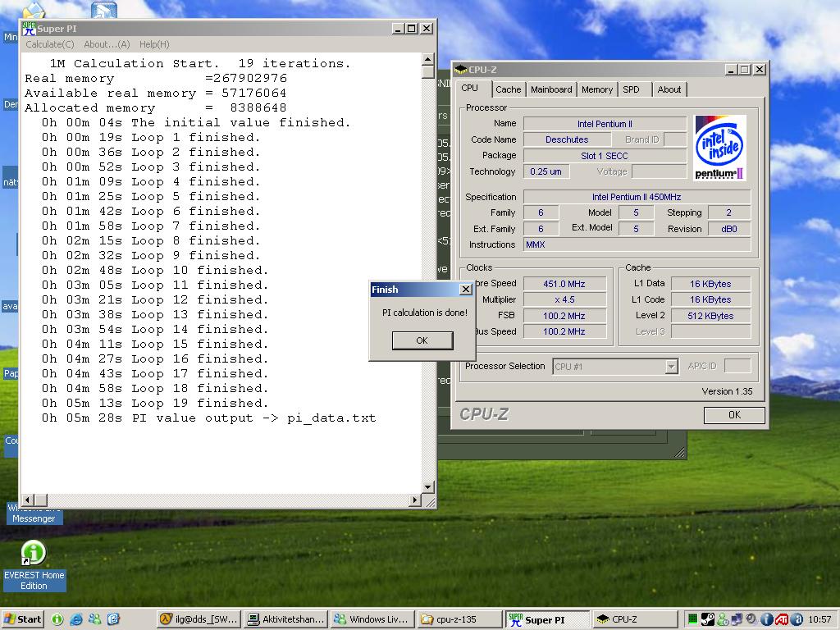
Task: Click the Messenger status tray icon
Action: [x=723, y=619]
